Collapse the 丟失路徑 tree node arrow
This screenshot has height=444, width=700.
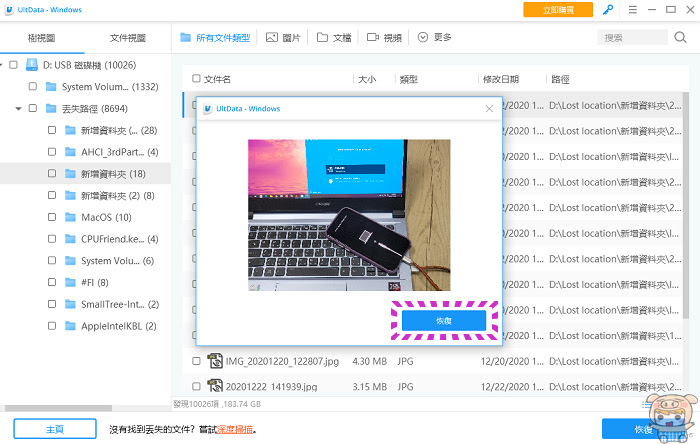tap(18, 108)
